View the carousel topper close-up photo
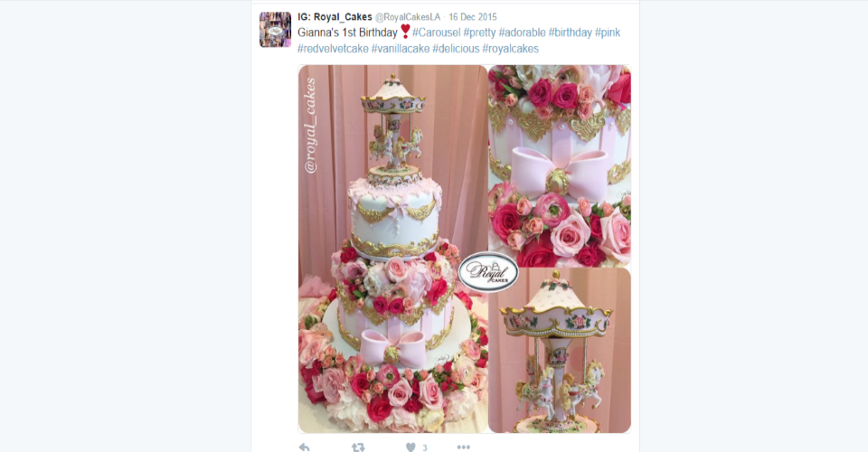Image resolution: width=868 pixels, height=452 pixels. tap(560, 351)
